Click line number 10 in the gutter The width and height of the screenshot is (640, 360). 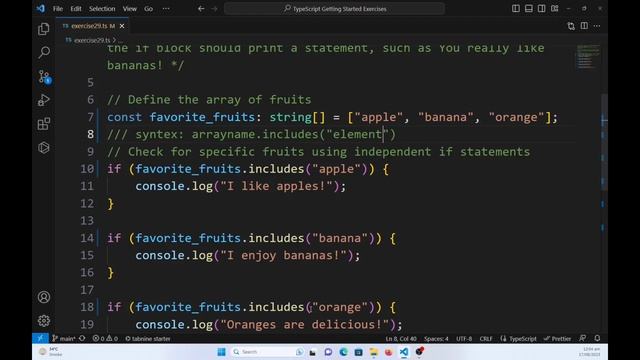(87, 169)
